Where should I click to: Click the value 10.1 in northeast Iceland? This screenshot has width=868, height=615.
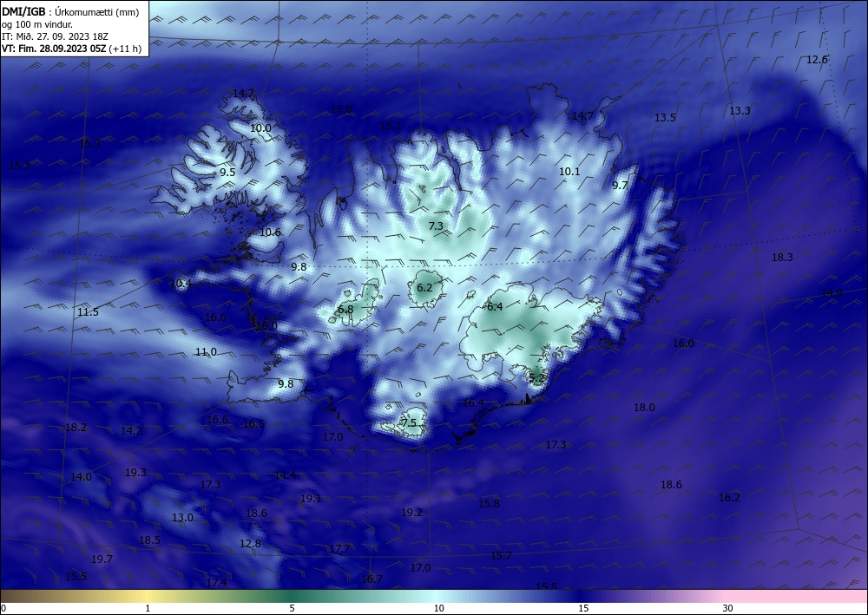(x=569, y=172)
